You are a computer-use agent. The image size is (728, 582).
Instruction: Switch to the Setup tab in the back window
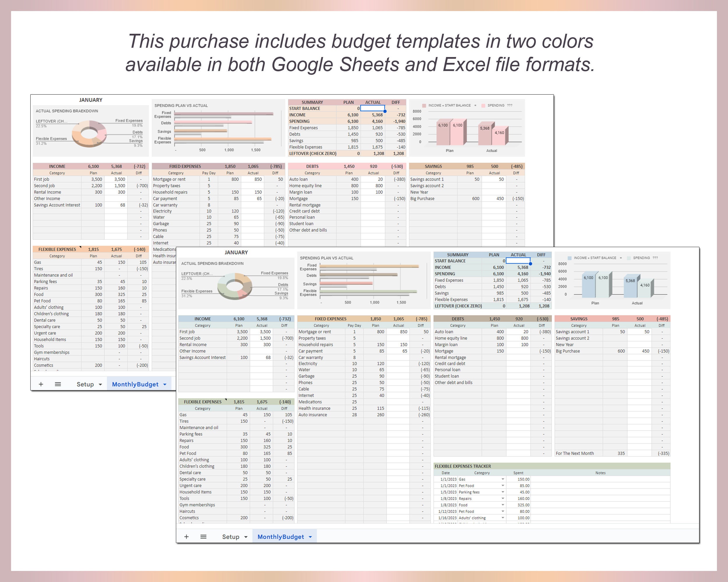click(85, 384)
